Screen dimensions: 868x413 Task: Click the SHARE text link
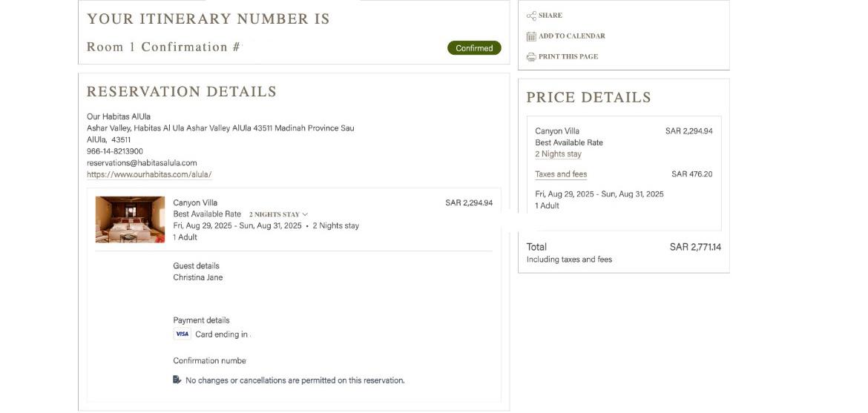550,16
